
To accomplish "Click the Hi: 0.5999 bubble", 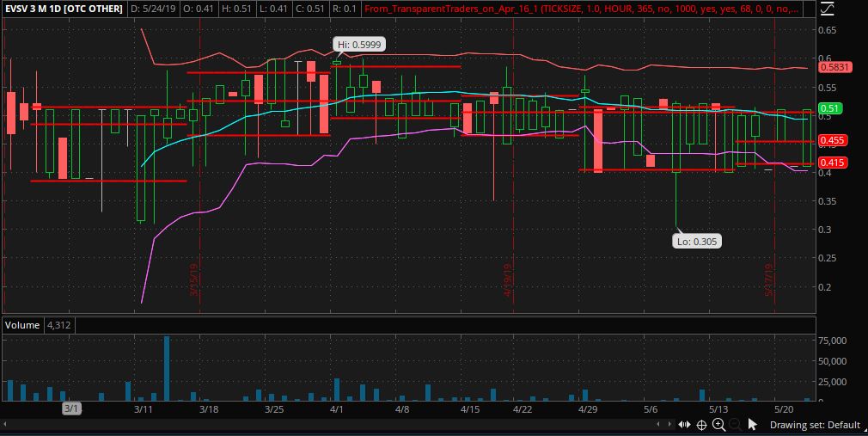I will click(359, 45).
